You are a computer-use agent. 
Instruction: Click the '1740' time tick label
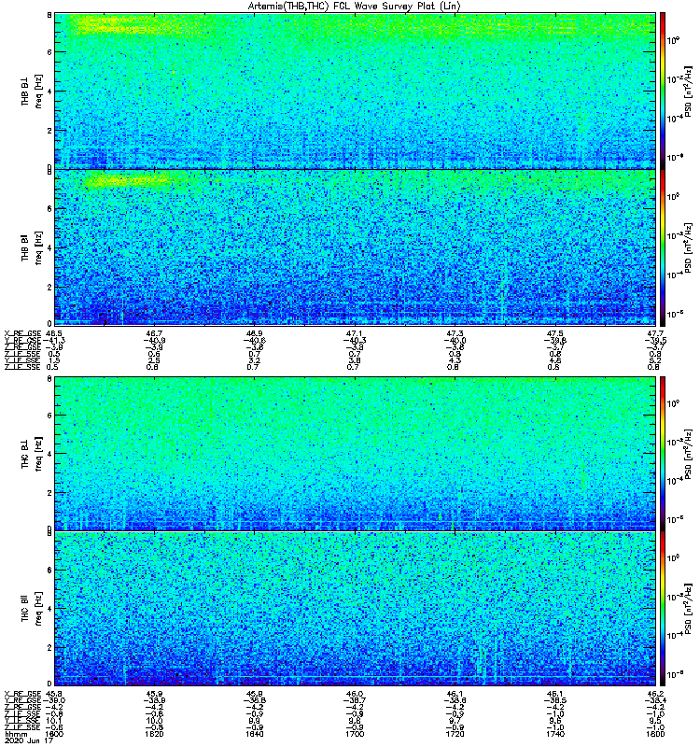pos(555,734)
